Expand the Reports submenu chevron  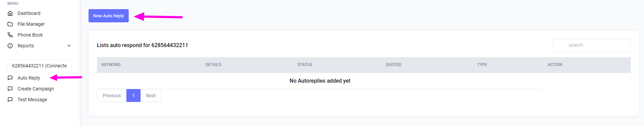click(69, 46)
